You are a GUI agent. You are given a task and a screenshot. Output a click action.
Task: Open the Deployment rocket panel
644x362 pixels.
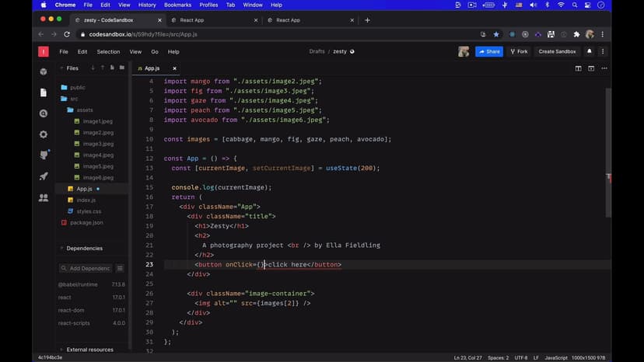pos(44,176)
